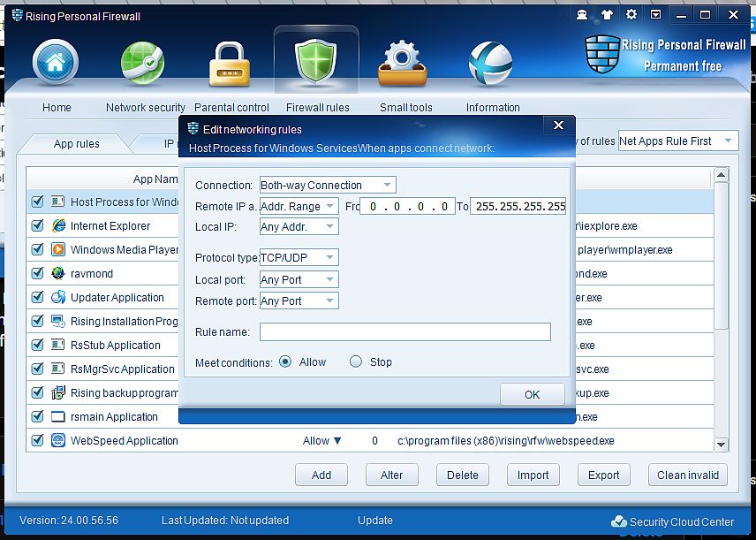Image resolution: width=756 pixels, height=540 pixels.
Task: Click the Alter button
Action: click(x=391, y=475)
